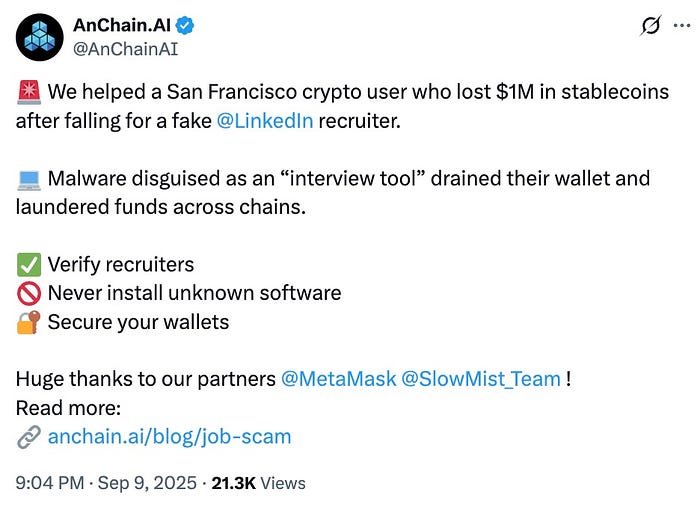Click the chain link emoji
Screen dimensions: 700x507
(28, 437)
